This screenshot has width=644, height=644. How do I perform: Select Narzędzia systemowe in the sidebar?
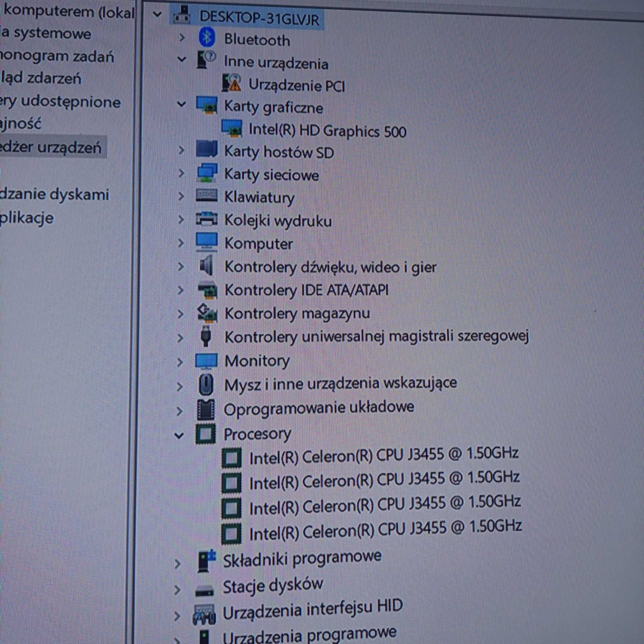click(45, 33)
